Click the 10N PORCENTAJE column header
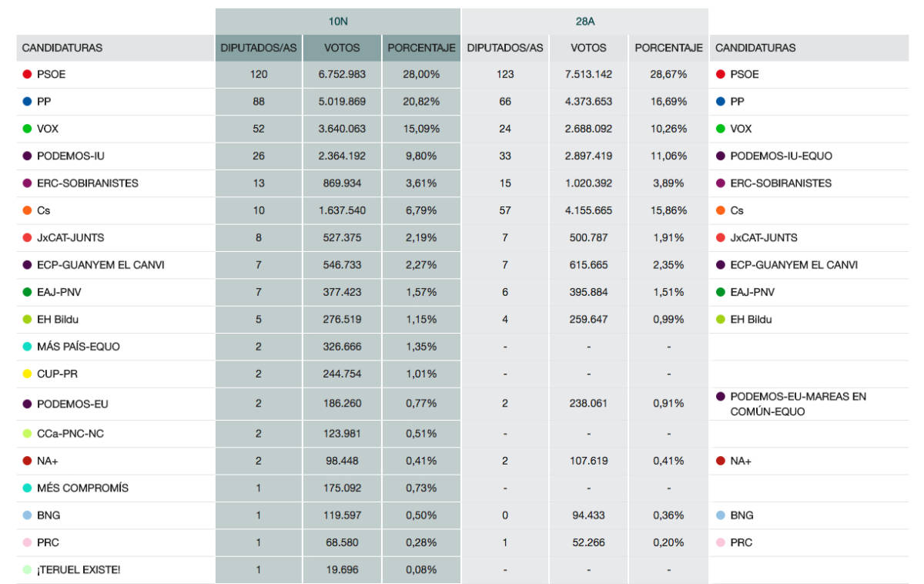 [x=421, y=48]
